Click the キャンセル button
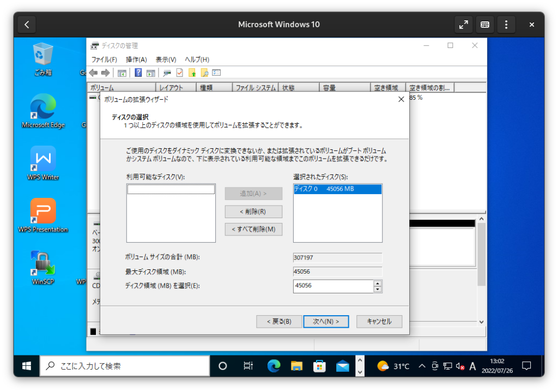The image size is (558, 392). [x=379, y=322]
